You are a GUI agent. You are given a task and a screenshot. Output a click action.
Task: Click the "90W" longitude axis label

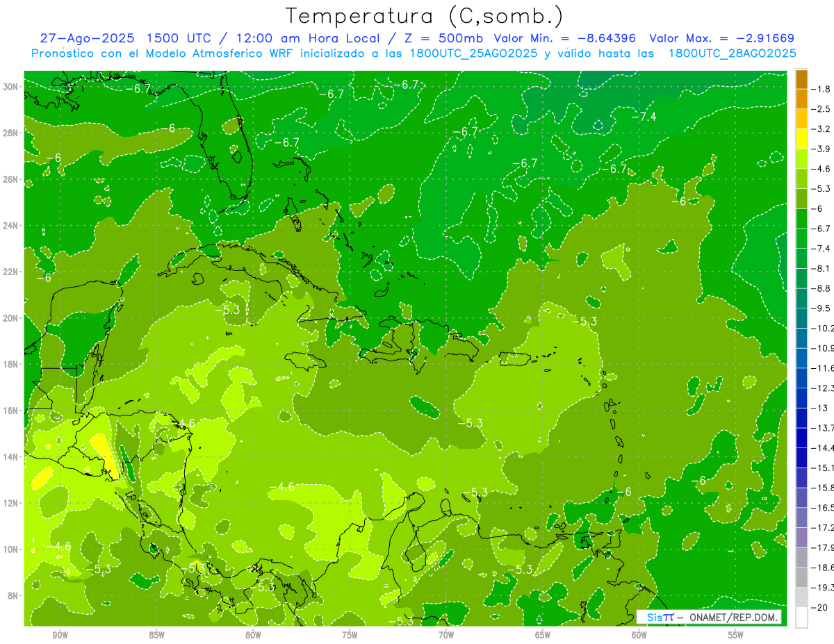60,635
